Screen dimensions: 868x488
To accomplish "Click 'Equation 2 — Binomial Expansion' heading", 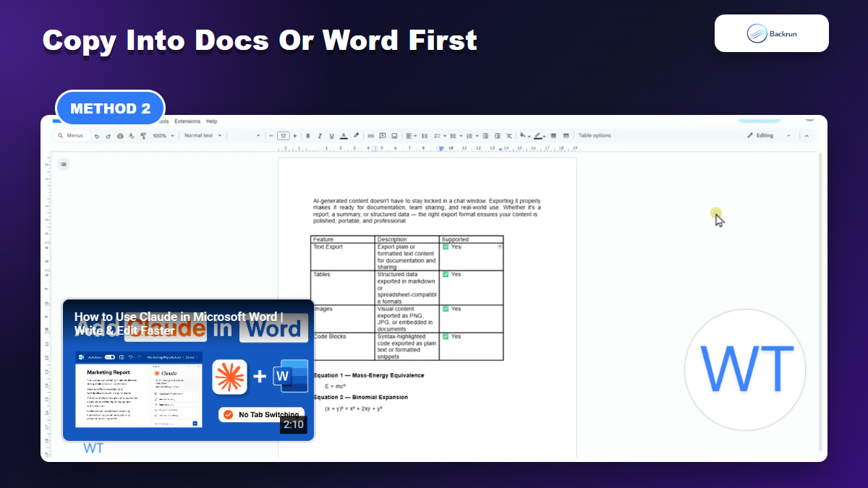I will click(361, 398).
